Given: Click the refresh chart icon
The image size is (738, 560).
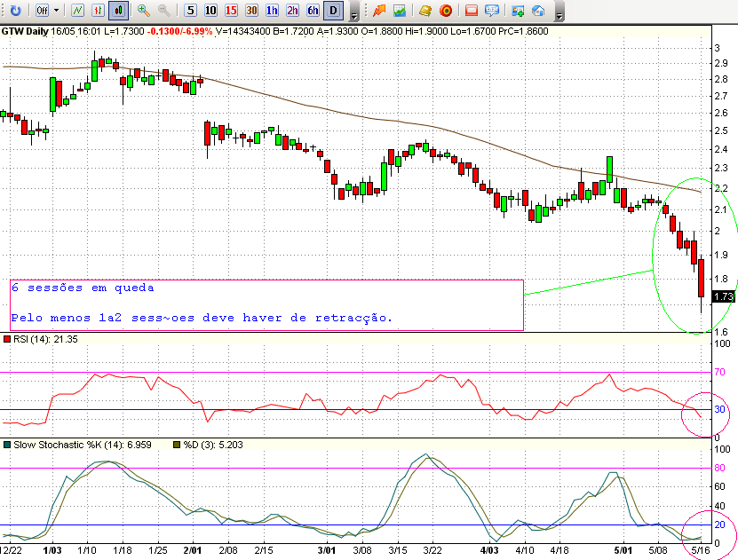Looking at the screenshot, I should tap(15, 11).
